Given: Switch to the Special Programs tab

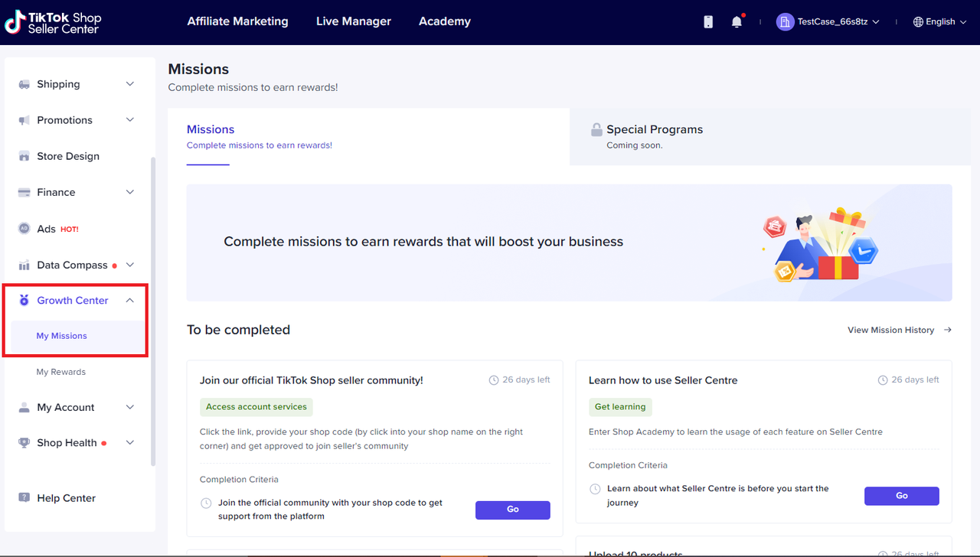Looking at the screenshot, I should (654, 136).
